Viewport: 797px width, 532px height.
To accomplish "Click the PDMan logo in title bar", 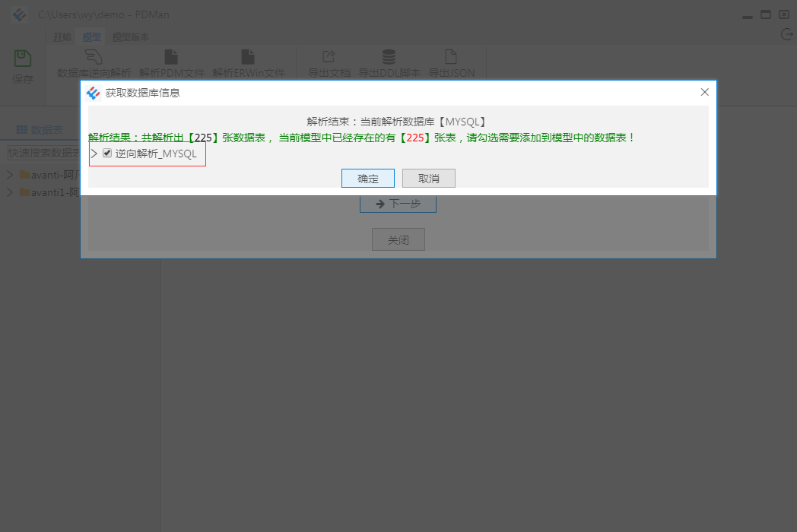I will pos(20,14).
